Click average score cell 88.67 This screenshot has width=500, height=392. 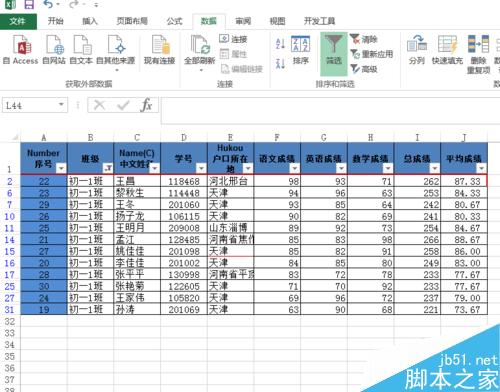point(464,240)
